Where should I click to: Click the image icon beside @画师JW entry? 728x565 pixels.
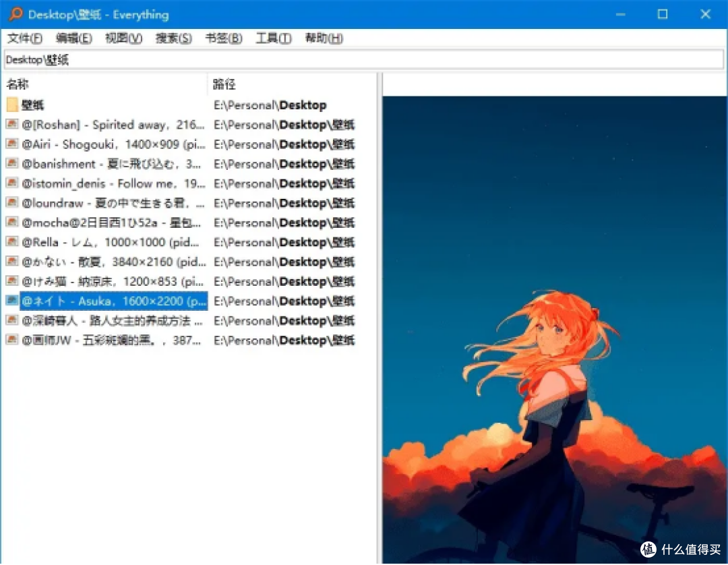pos(11,340)
